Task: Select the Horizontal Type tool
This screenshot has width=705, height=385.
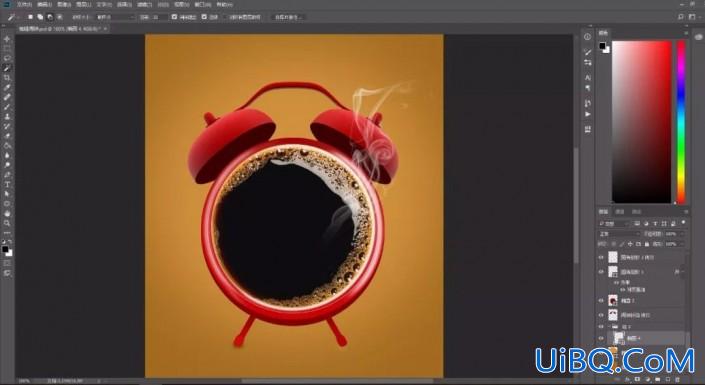Action: pyautogui.click(x=7, y=184)
